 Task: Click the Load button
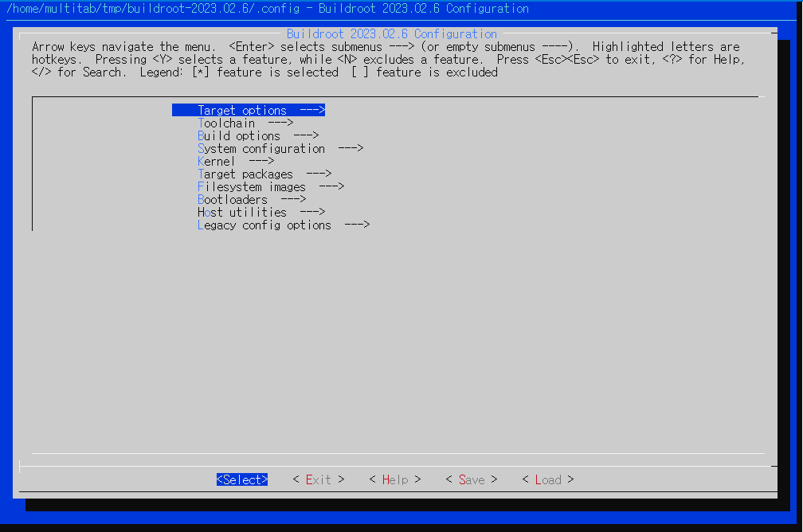(x=548, y=479)
